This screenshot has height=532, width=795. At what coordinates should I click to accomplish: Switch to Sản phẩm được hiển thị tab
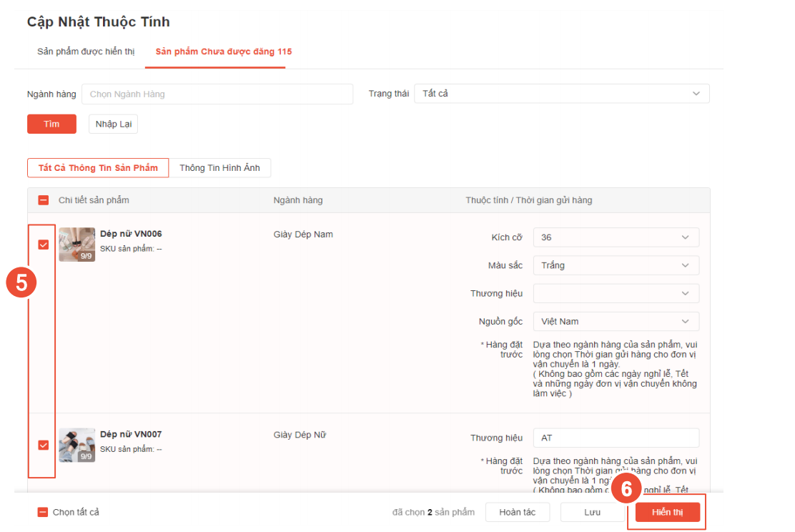[86, 51]
